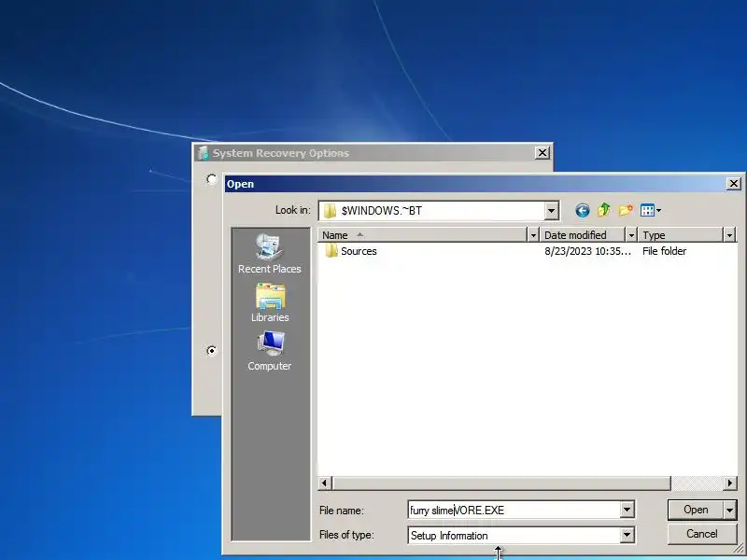Open the Name column filter dropdown
The width and height of the screenshot is (747, 560).
pyautogui.click(x=533, y=235)
